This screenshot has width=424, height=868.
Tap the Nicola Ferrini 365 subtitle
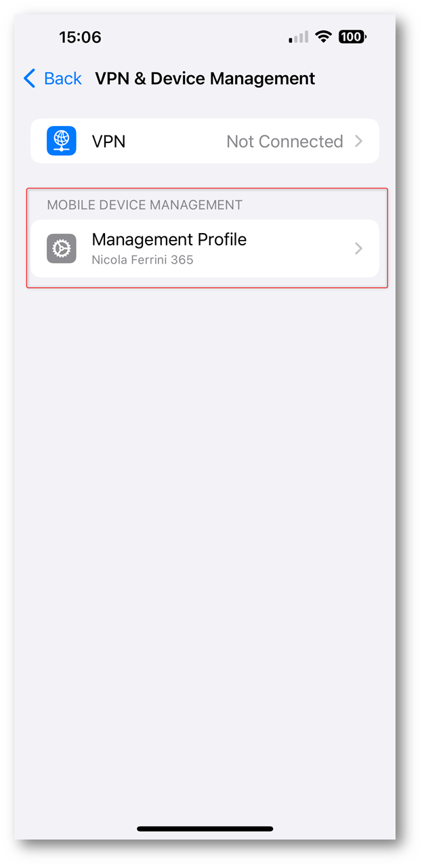(x=142, y=260)
